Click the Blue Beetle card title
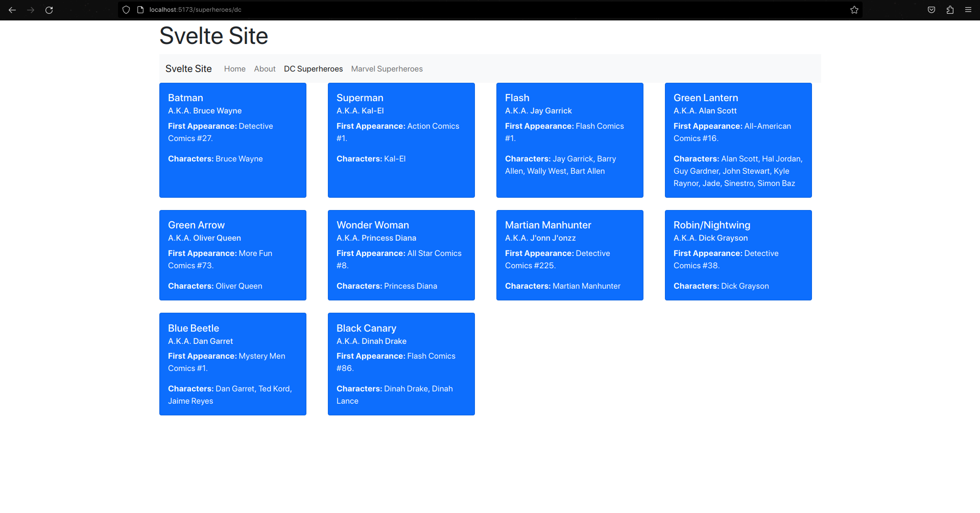The height and width of the screenshot is (513, 980). coord(194,328)
